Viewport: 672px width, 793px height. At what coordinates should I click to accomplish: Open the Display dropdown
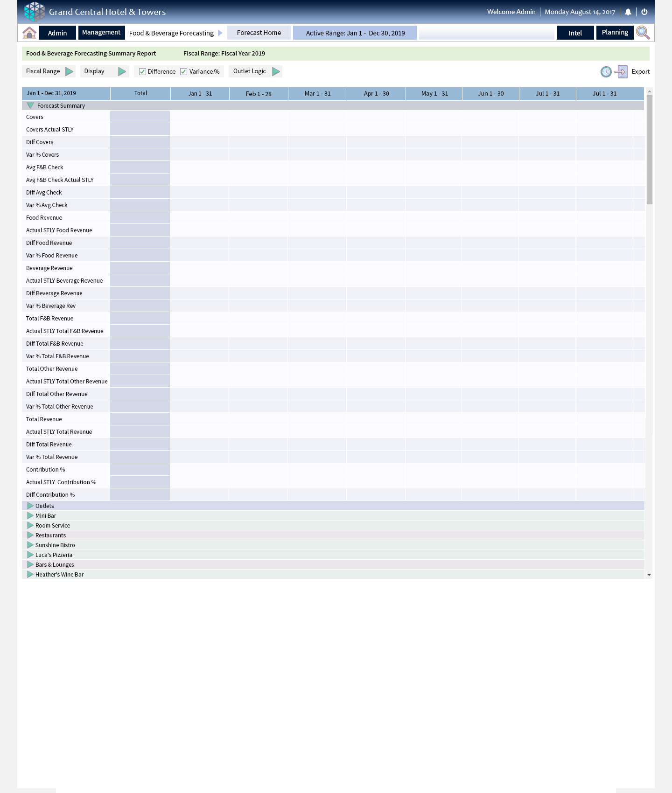pyautogui.click(x=122, y=71)
